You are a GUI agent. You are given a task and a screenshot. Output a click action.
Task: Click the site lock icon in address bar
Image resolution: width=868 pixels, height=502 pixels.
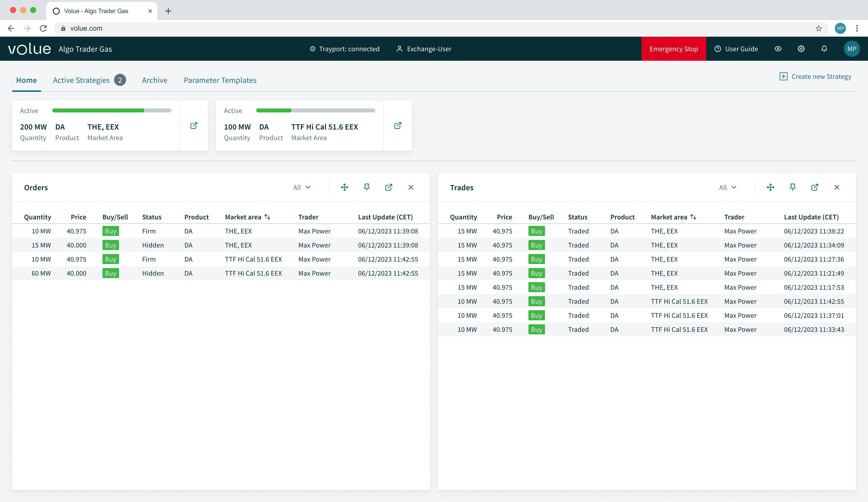pyautogui.click(x=63, y=28)
